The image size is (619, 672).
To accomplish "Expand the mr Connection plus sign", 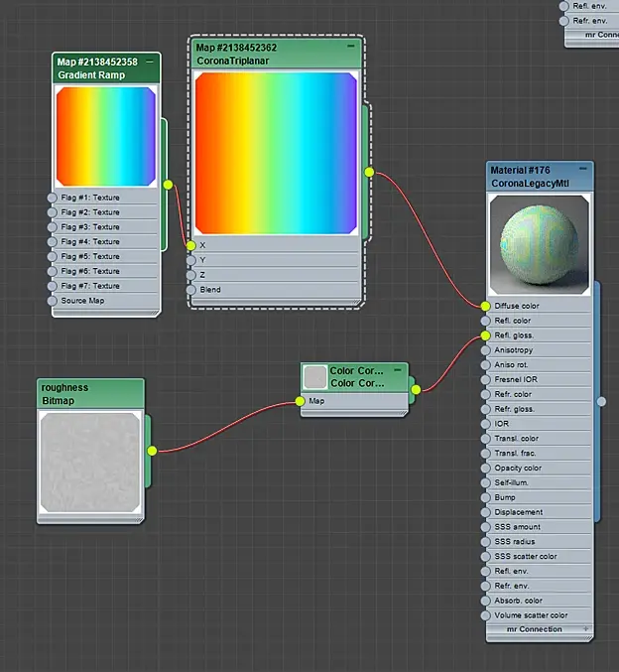I will pos(585,628).
